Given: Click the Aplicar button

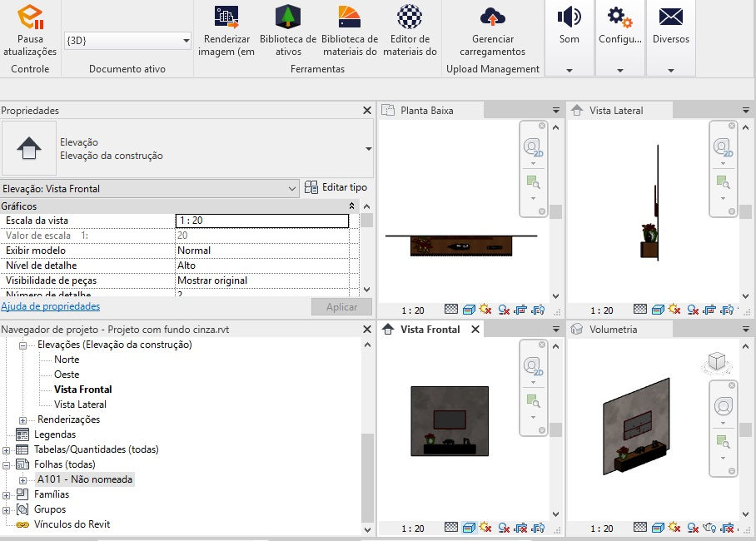Looking at the screenshot, I should click(x=341, y=306).
